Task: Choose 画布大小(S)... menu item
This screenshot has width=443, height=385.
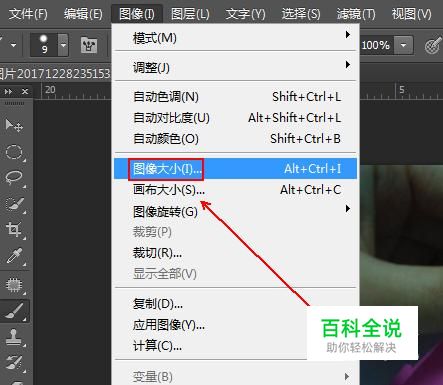Action: [235, 190]
